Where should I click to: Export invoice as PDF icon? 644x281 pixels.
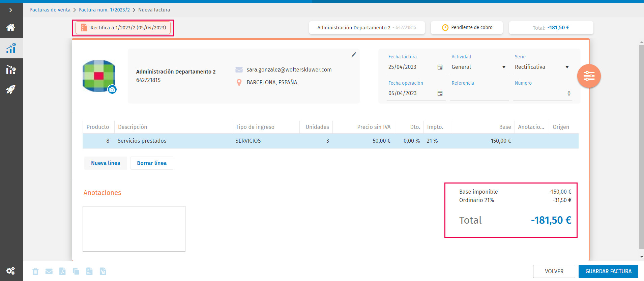click(x=62, y=271)
